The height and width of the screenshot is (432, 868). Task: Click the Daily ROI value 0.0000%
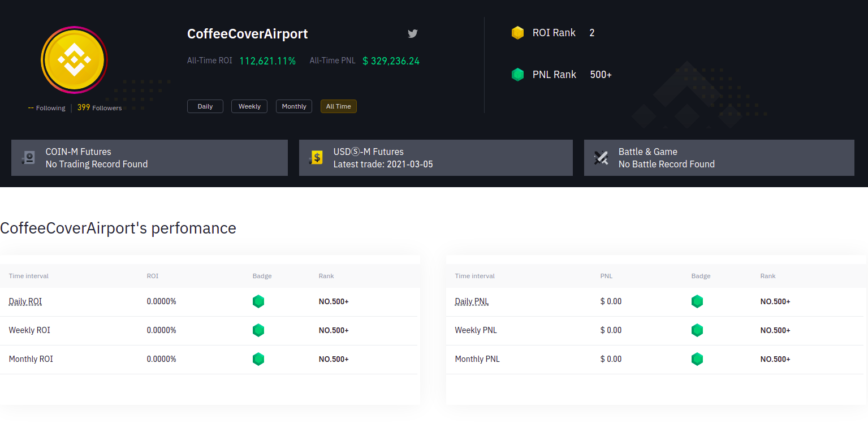[x=162, y=301]
